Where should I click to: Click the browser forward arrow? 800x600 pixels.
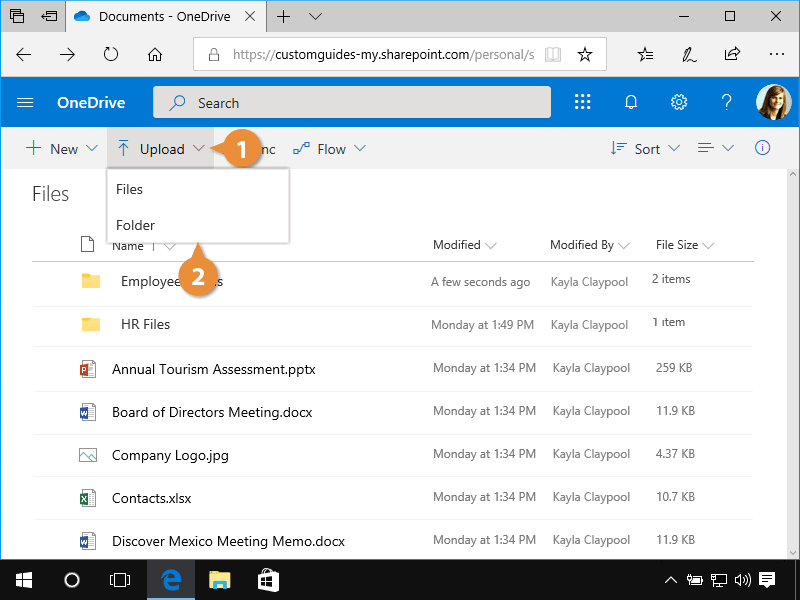pos(67,54)
